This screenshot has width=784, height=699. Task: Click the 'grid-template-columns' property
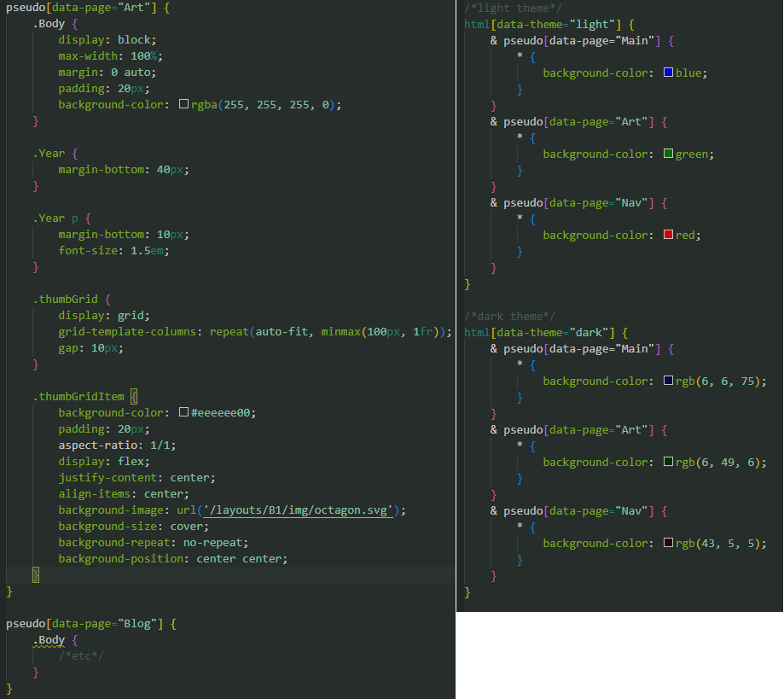pyautogui.click(x=127, y=332)
